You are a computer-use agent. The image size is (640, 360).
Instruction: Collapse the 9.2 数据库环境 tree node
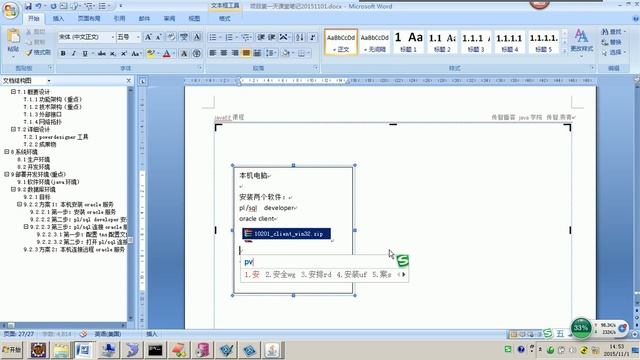click(13, 189)
